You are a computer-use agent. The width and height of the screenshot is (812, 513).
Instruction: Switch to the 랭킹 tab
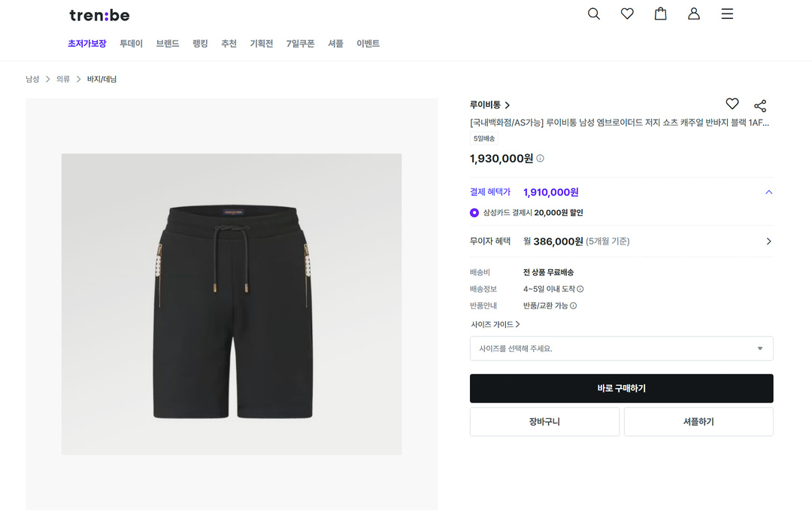coord(200,44)
